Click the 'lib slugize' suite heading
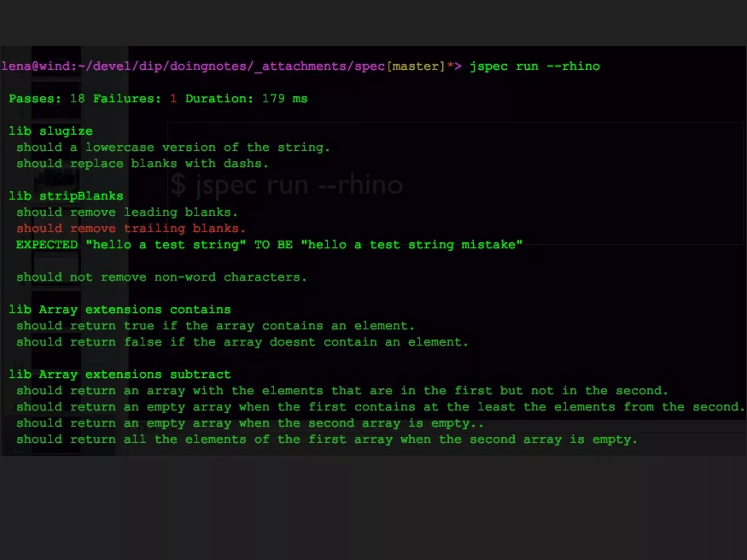Viewport: 747px width, 560px height. [x=51, y=131]
